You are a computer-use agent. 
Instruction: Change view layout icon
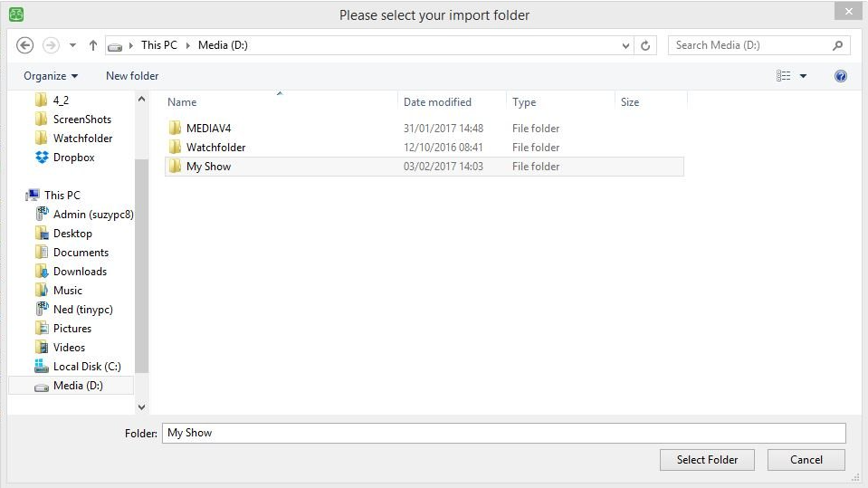coord(784,76)
